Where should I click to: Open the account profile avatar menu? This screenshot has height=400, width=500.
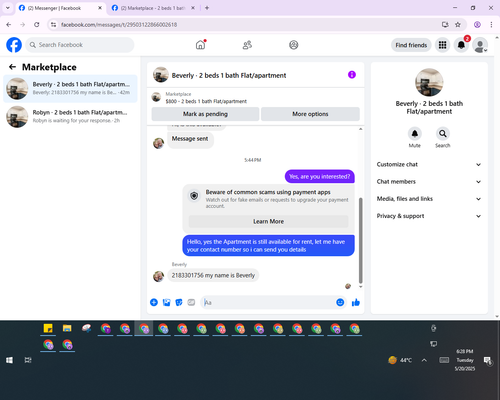(480, 45)
